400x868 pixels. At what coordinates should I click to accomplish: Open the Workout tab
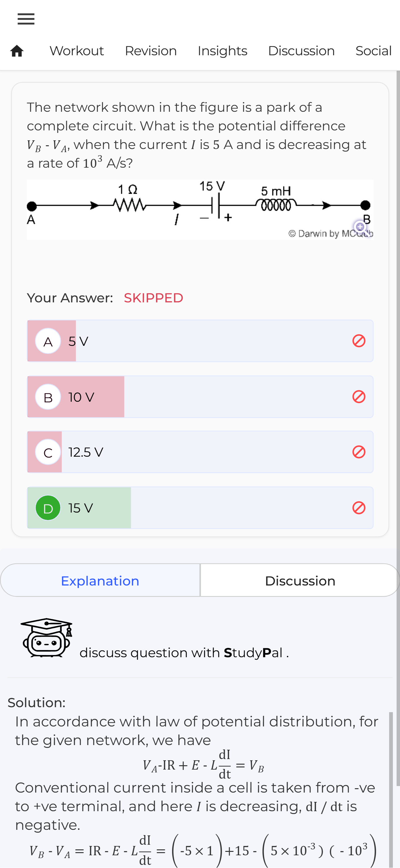click(77, 51)
